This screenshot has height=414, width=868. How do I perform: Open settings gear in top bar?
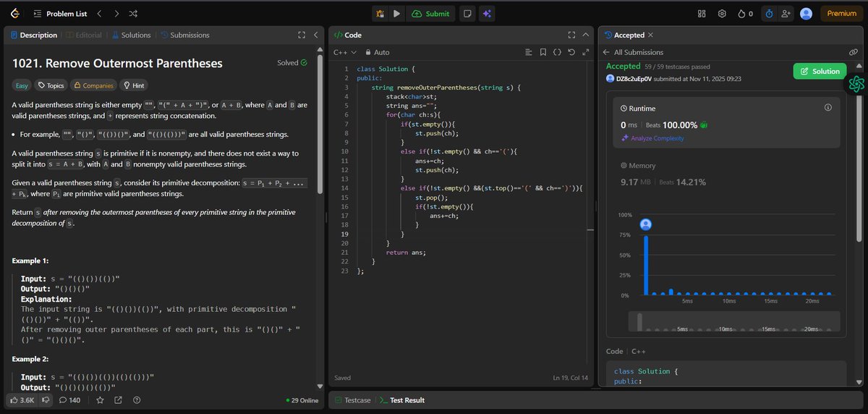point(722,13)
